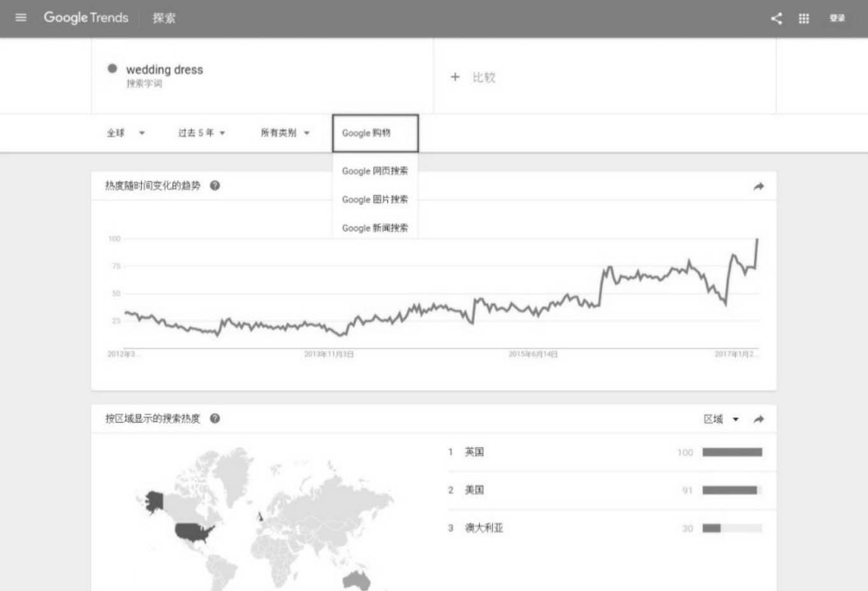This screenshot has width=868, height=591.
Task: Click the 美国 popularity bar
Action: pos(732,490)
